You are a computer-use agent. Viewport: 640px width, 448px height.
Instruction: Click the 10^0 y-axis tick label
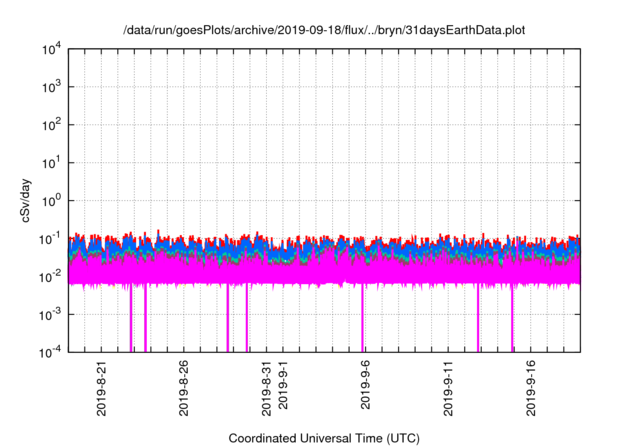[52, 201]
